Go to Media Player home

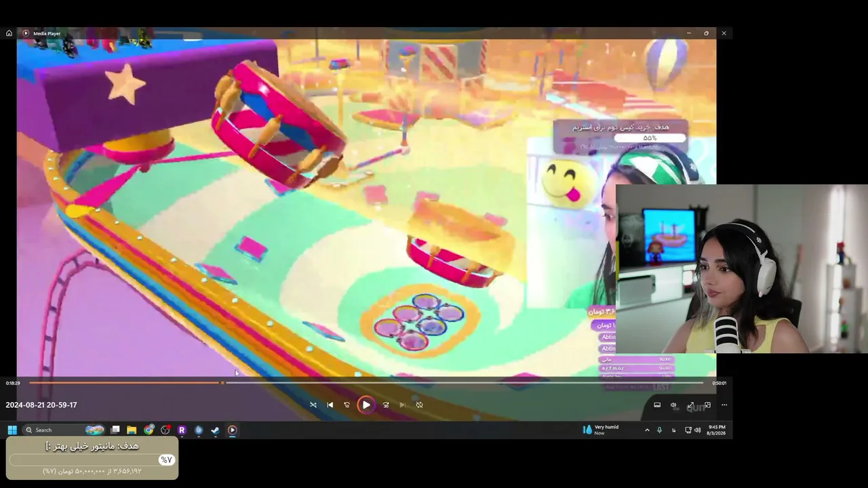point(9,33)
